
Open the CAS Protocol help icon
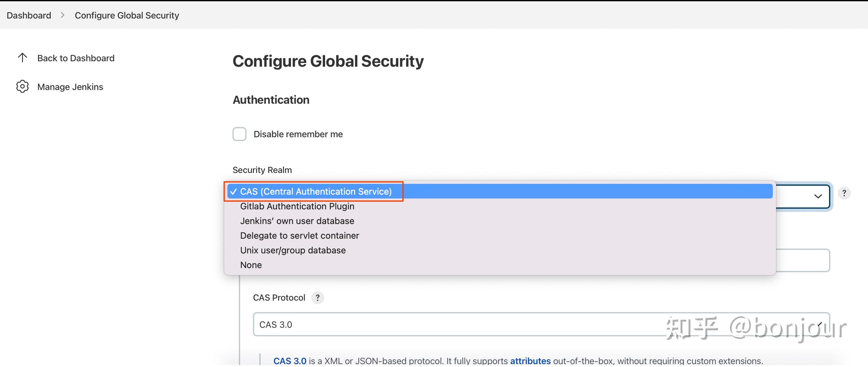317,298
